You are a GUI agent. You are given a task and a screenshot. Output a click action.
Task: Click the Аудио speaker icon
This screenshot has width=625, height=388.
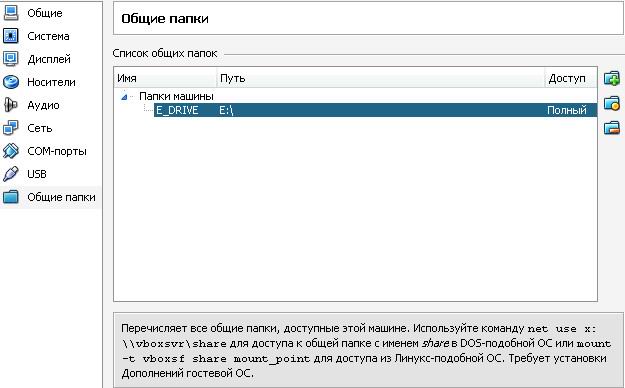tap(11, 105)
